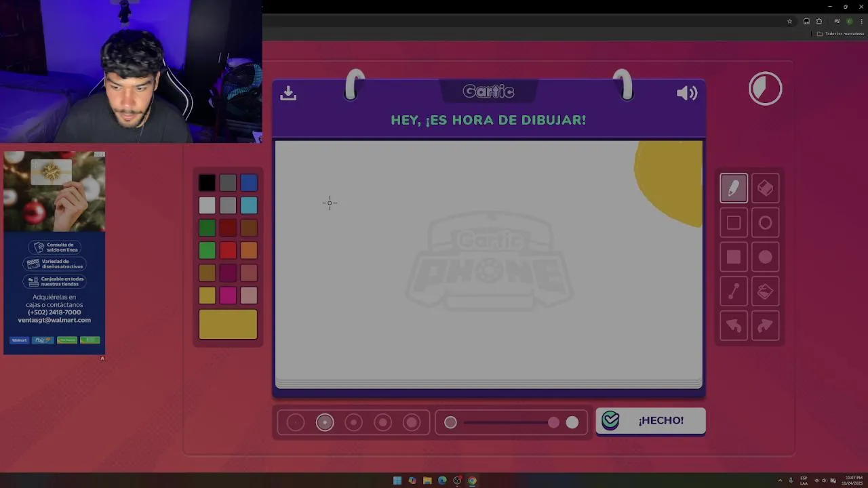This screenshot has width=868, height=488.
Task: Pick the filled ellipse shape tool
Action: pos(765,257)
